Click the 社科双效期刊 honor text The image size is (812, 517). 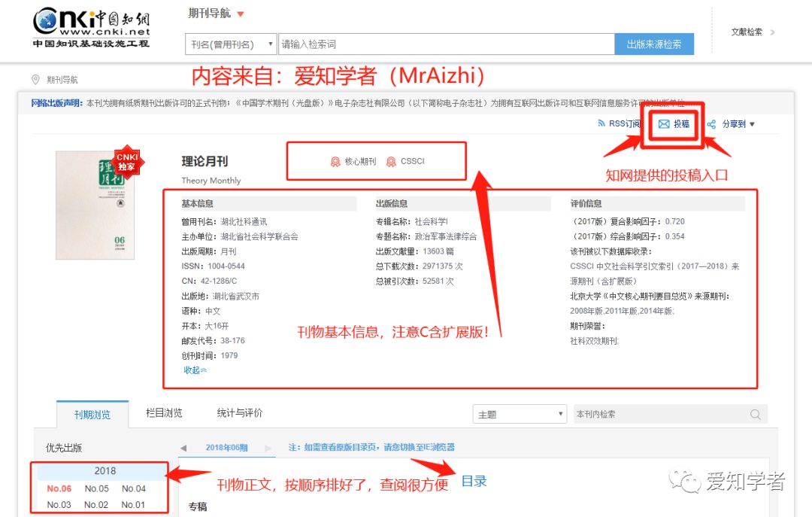[594, 341]
